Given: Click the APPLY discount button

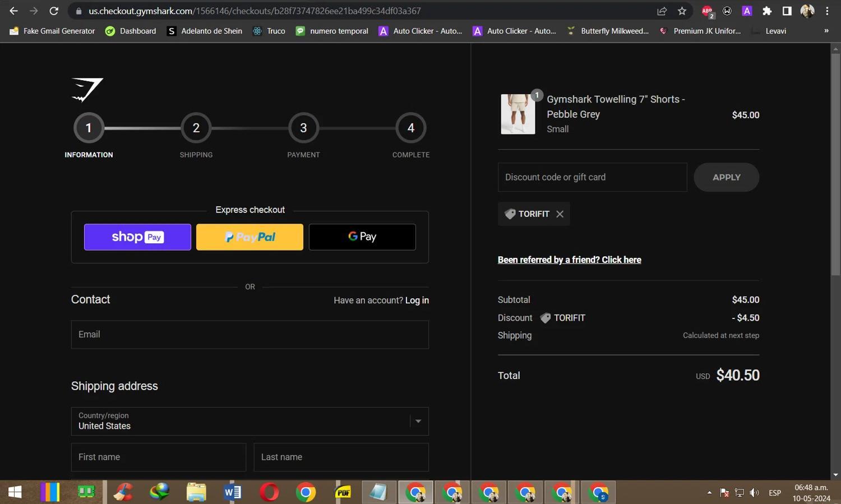Looking at the screenshot, I should click(727, 177).
